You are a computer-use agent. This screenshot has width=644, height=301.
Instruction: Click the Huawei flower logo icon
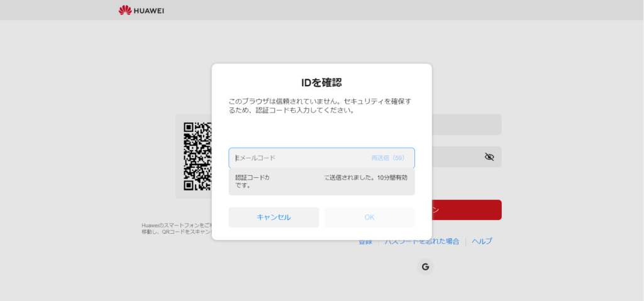coord(125,10)
